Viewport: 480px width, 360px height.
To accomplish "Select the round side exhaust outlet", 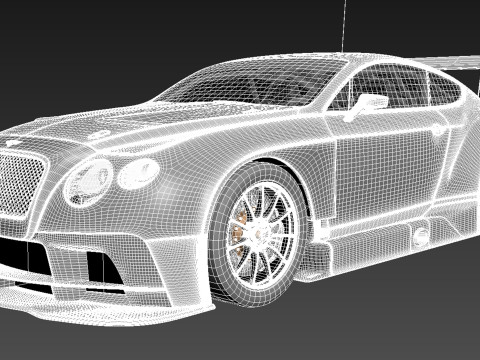I will [x=420, y=237].
